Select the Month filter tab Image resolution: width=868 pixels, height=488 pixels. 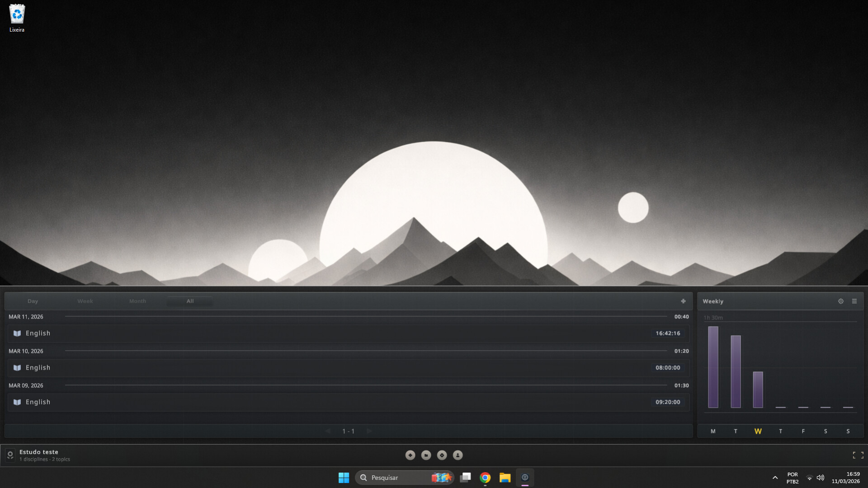(137, 301)
